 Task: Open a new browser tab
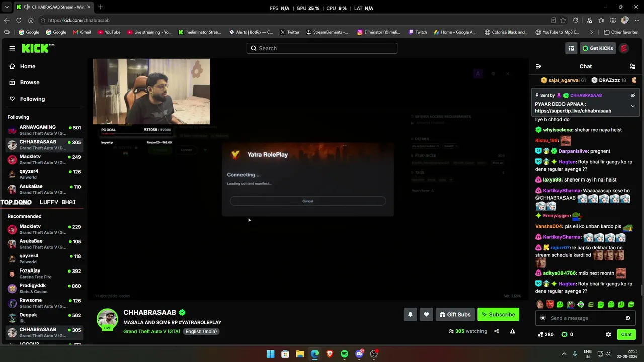(x=101, y=7)
